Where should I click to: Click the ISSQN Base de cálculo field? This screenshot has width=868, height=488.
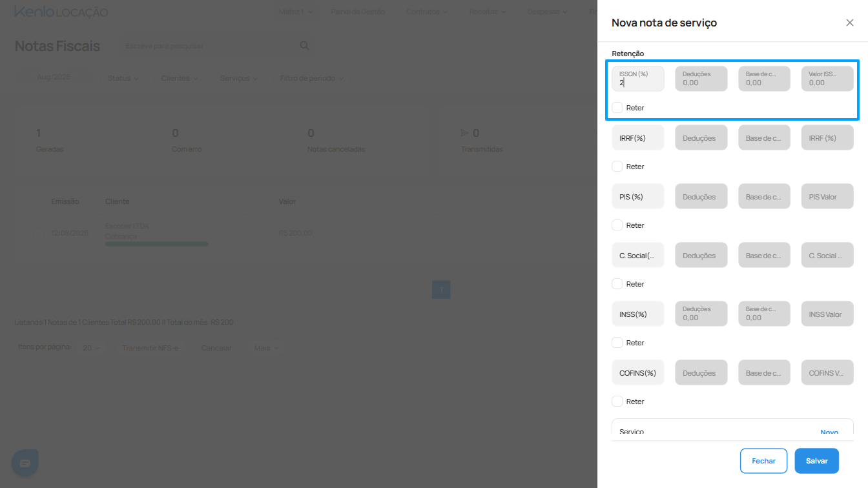(765, 79)
